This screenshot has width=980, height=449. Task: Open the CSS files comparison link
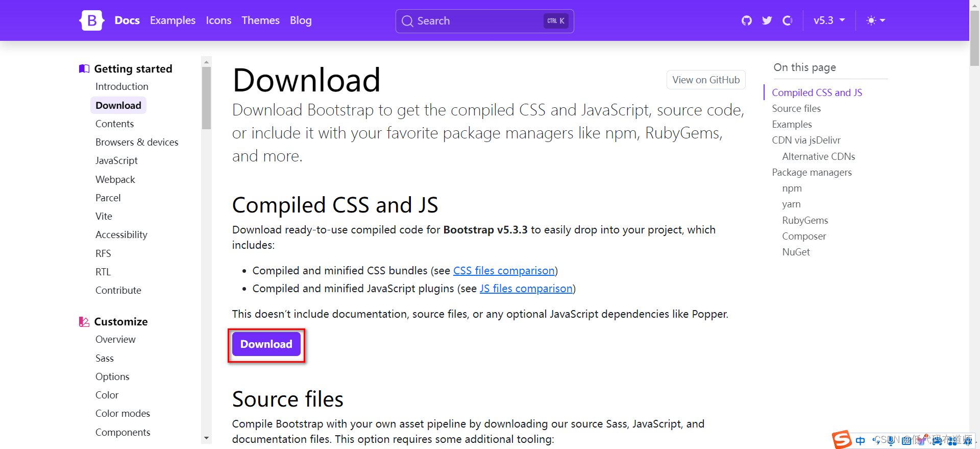504,271
